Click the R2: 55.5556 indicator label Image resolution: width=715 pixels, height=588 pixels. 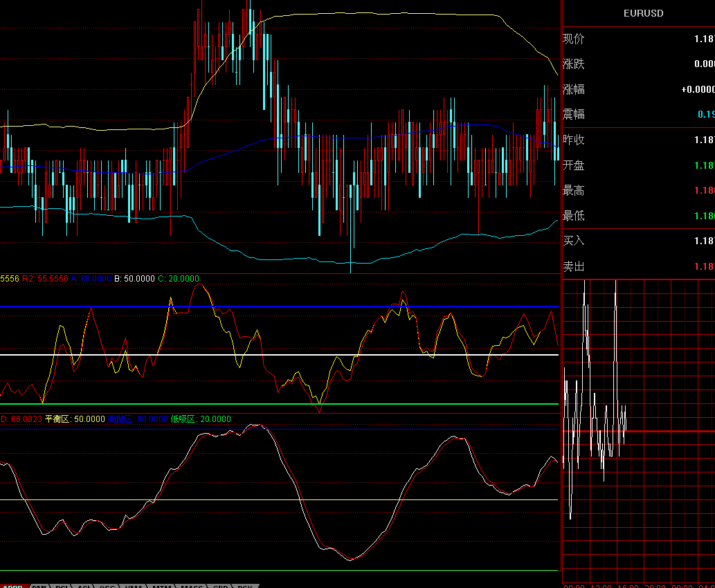point(44,279)
